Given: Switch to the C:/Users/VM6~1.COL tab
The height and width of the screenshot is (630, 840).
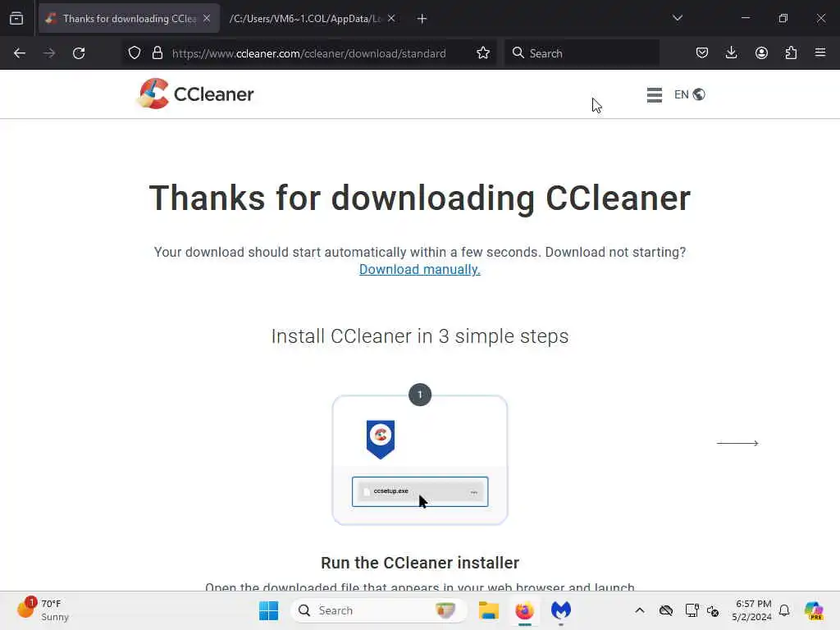Looking at the screenshot, I should 304,19.
